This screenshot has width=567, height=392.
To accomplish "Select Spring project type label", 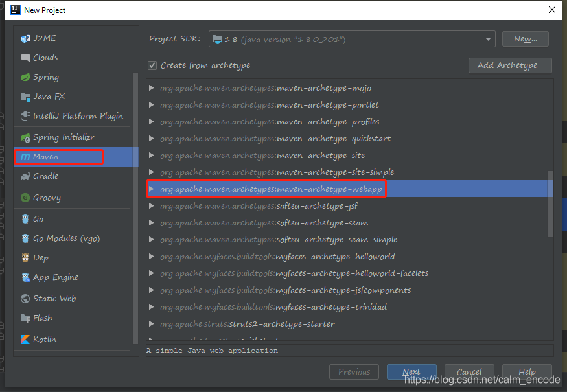I will (x=46, y=77).
